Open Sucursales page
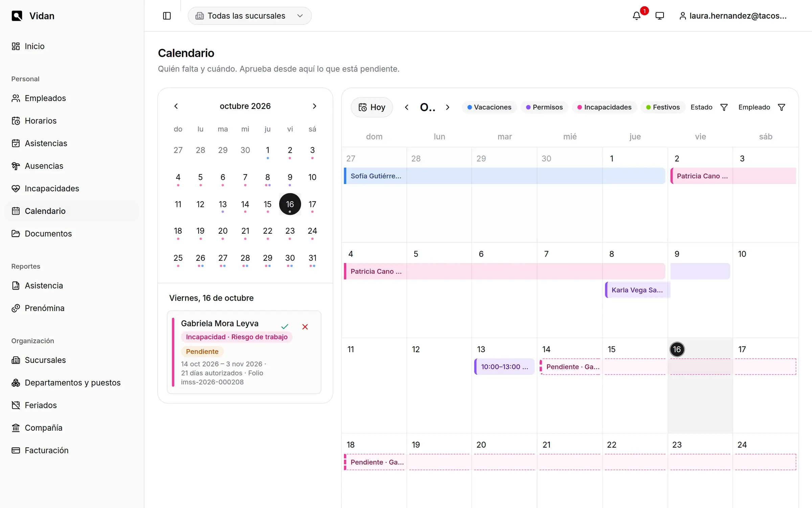 point(72,360)
